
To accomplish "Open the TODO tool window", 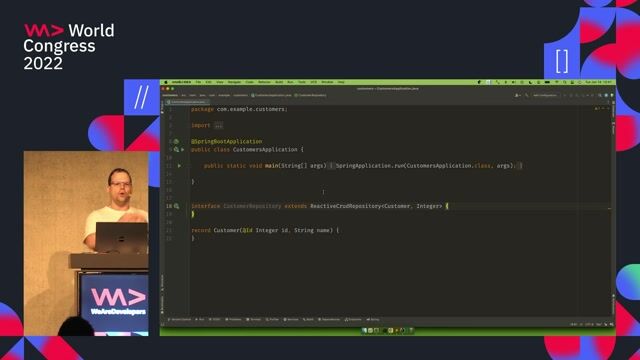I will tap(215, 320).
